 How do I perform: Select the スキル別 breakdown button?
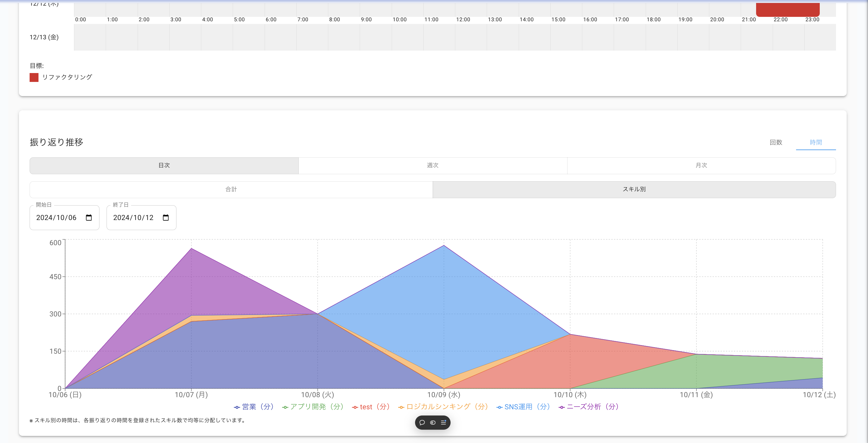pos(634,190)
